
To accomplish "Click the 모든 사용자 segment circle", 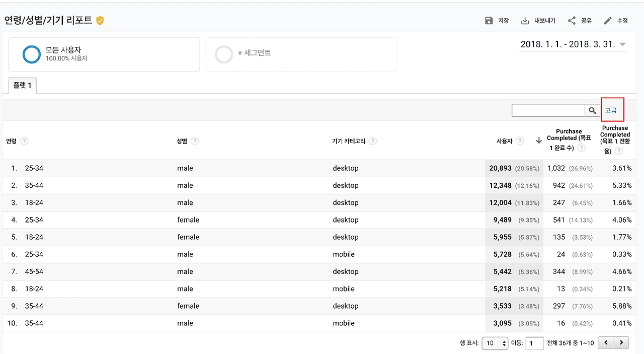I will pyautogui.click(x=32, y=54).
